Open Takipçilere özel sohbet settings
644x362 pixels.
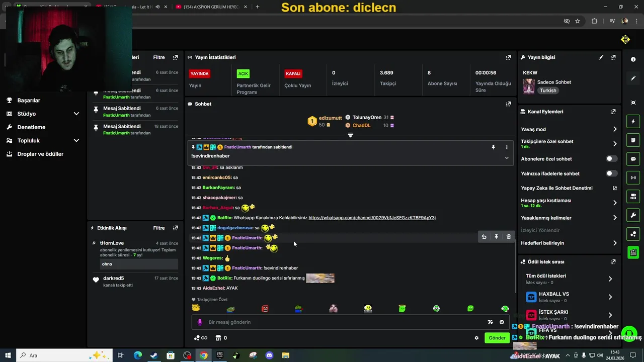tap(569, 144)
